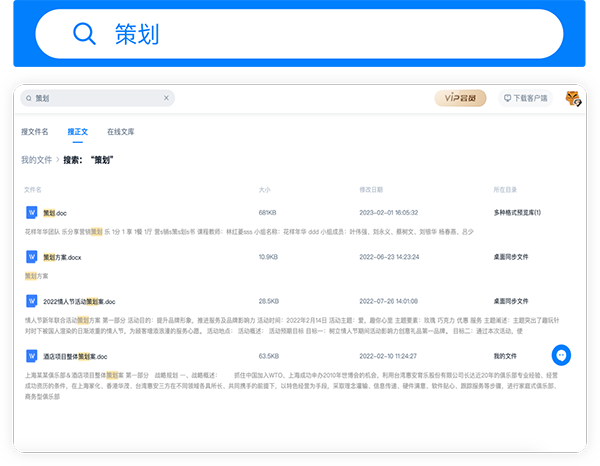This screenshot has width=600, height=466.
Task: Switch to the 在线文库 tab
Action: (x=121, y=131)
